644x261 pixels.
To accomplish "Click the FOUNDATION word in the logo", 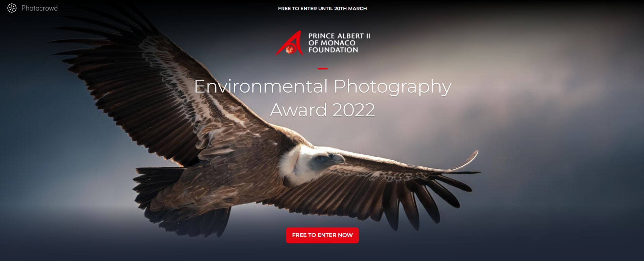I will (x=333, y=50).
